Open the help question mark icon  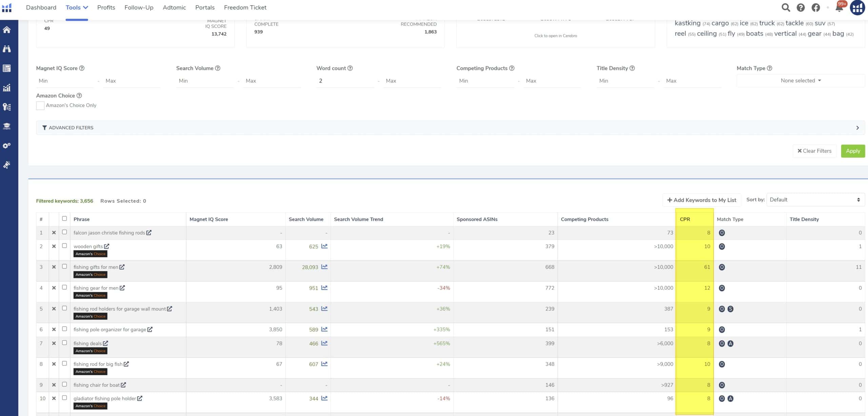(x=801, y=7)
